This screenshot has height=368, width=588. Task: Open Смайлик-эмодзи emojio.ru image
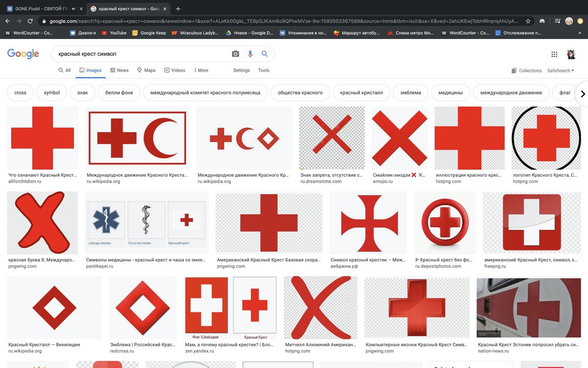tap(399, 138)
